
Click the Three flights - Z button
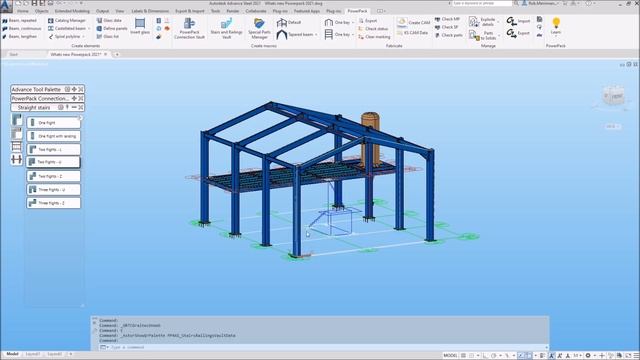(53, 203)
